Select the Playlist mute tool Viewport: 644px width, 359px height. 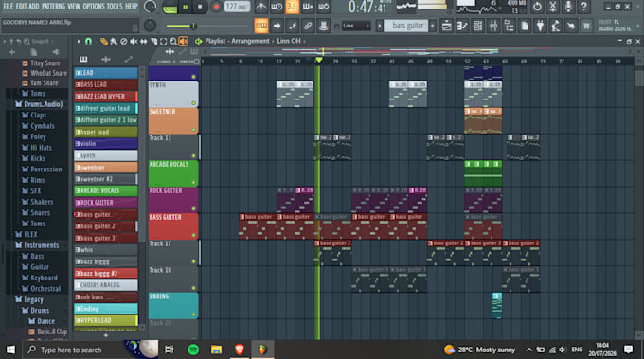click(x=134, y=41)
